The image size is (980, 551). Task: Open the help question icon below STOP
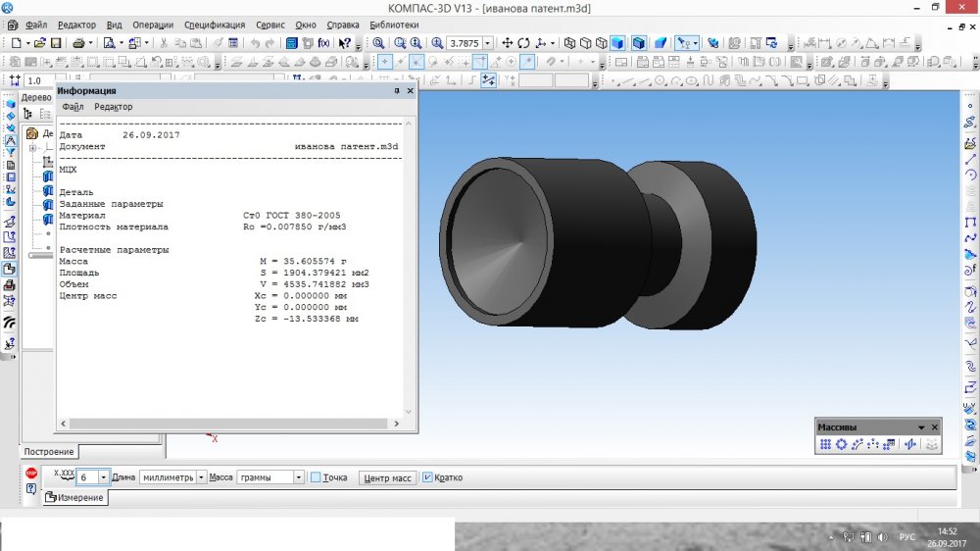coord(31,489)
